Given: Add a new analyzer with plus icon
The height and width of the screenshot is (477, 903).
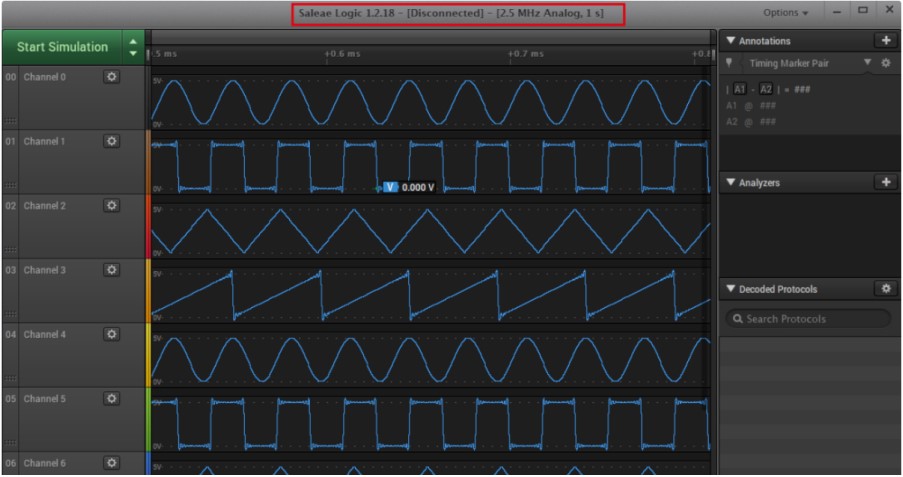Looking at the screenshot, I should [885, 183].
